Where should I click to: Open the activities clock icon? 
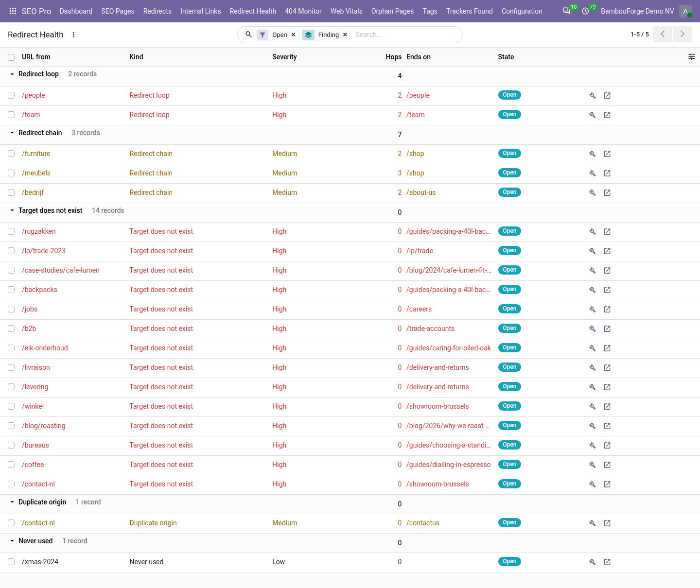click(585, 11)
